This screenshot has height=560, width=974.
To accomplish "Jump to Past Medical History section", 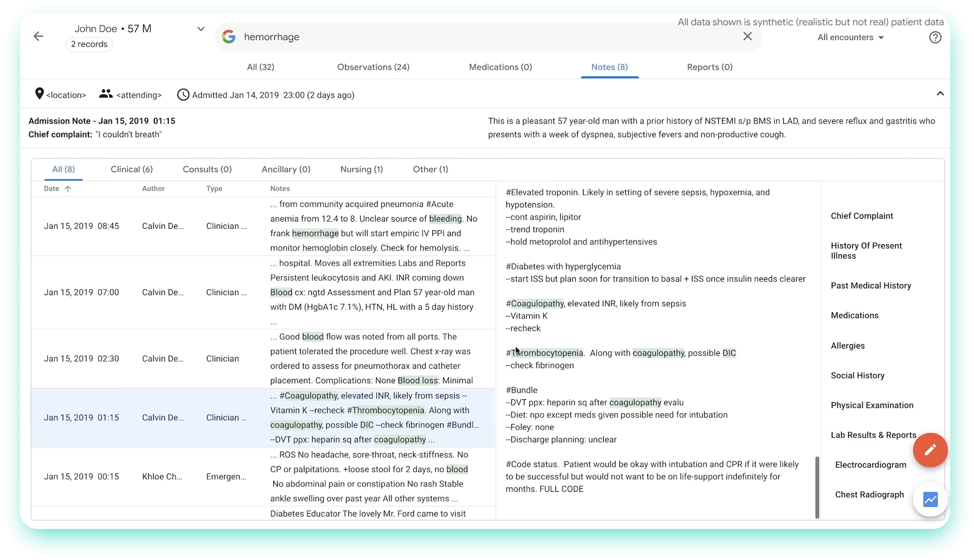I will (x=871, y=286).
